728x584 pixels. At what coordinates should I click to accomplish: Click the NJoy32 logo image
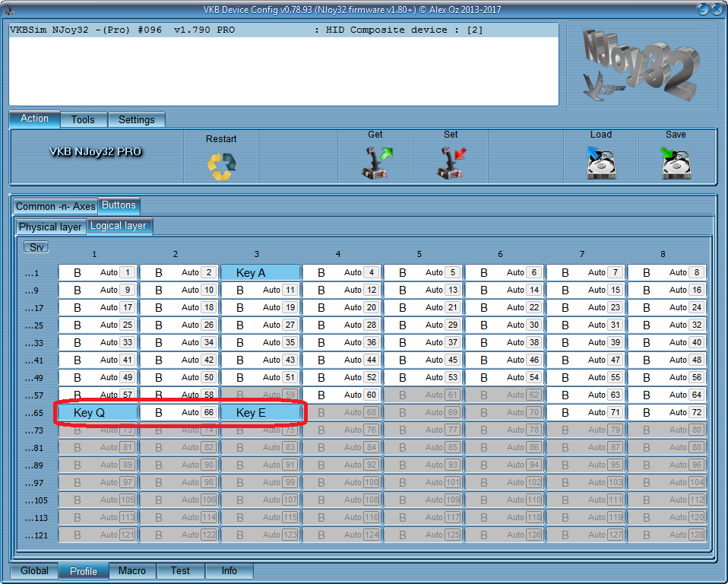tap(640, 65)
